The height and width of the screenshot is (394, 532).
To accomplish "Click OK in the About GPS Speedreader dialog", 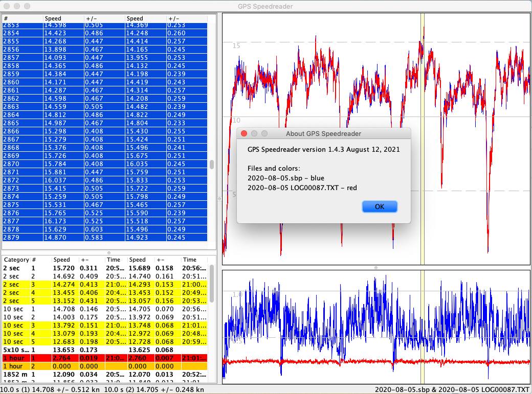I will click(379, 207).
